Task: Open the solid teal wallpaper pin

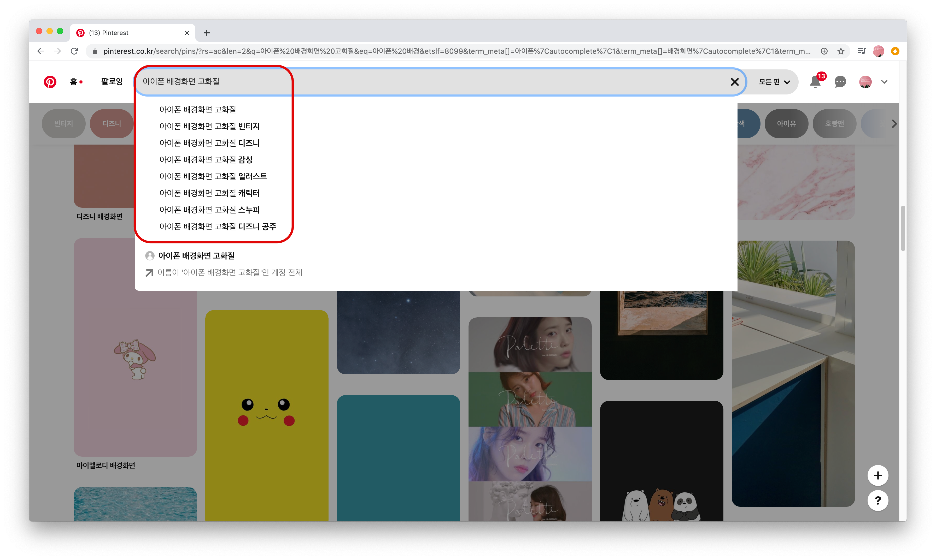Action: pyautogui.click(x=398, y=458)
